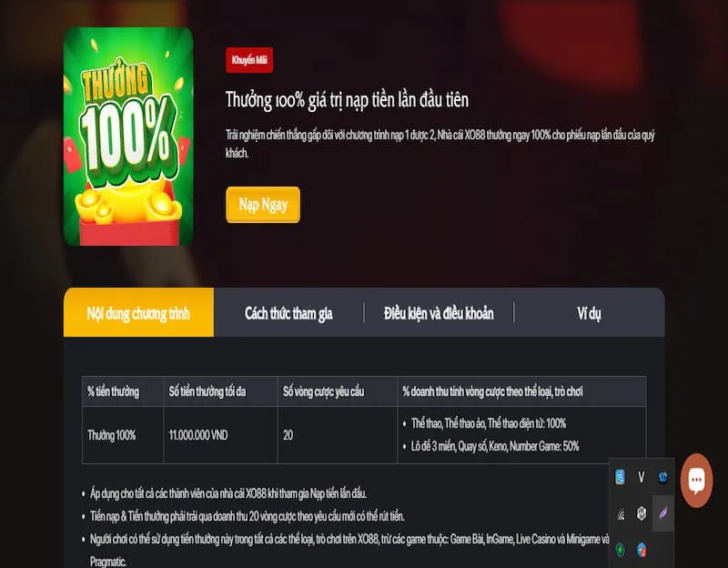The image size is (728, 568).
Task: Open the Wi-Fi hotspot tray icon
Action: (621, 514)
